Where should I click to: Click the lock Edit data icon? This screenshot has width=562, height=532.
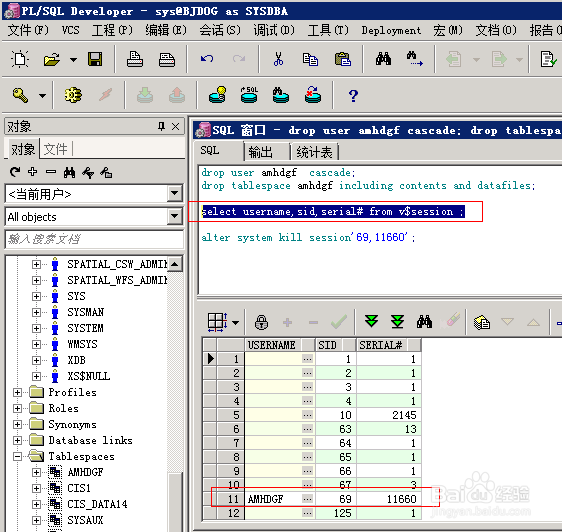click(x=261, y=322)
